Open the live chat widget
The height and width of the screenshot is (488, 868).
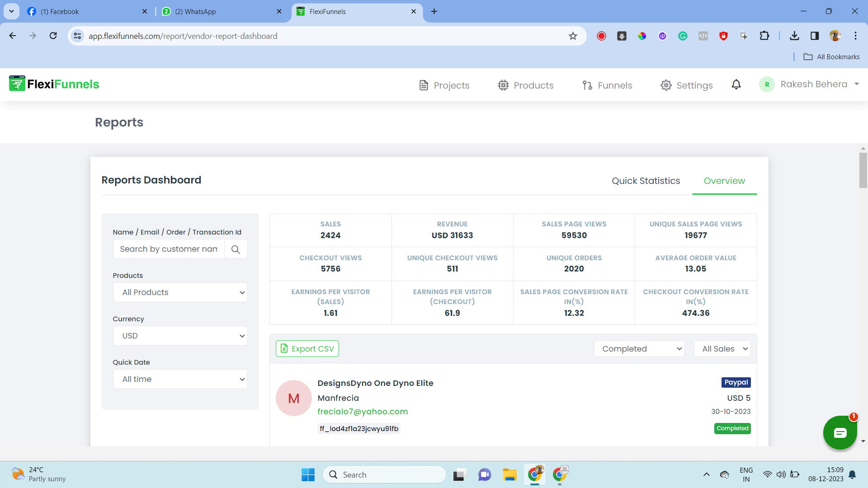pos(840,432)
